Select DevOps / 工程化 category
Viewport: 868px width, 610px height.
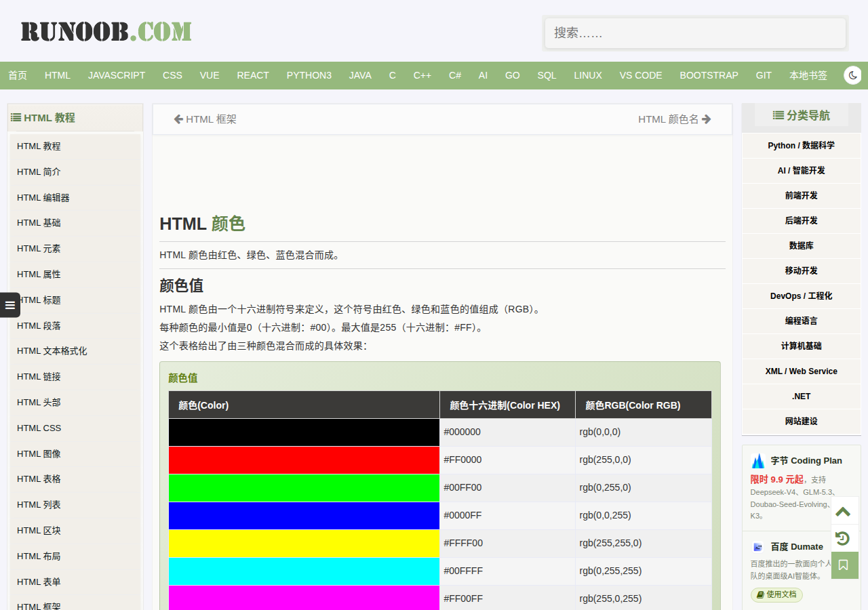coord(802,296)
